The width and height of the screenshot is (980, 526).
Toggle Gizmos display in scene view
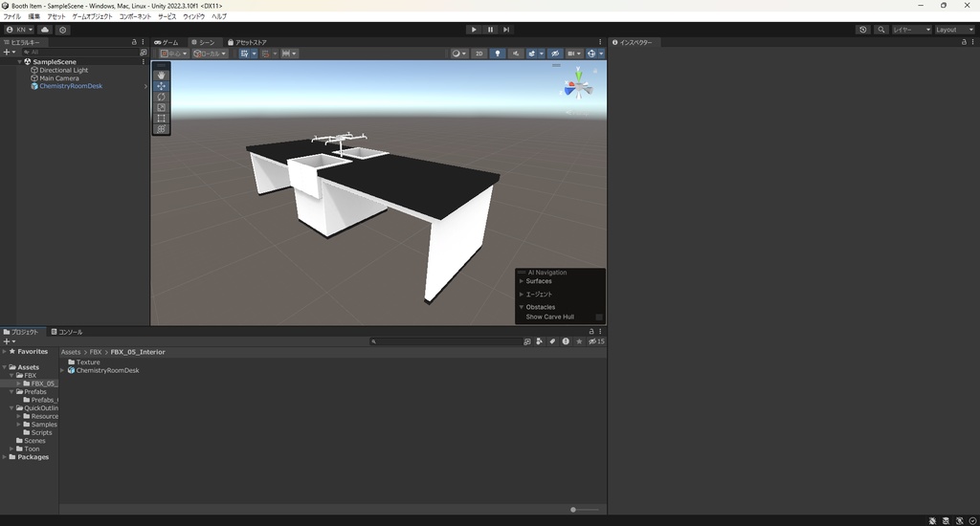tap(591, 54)
